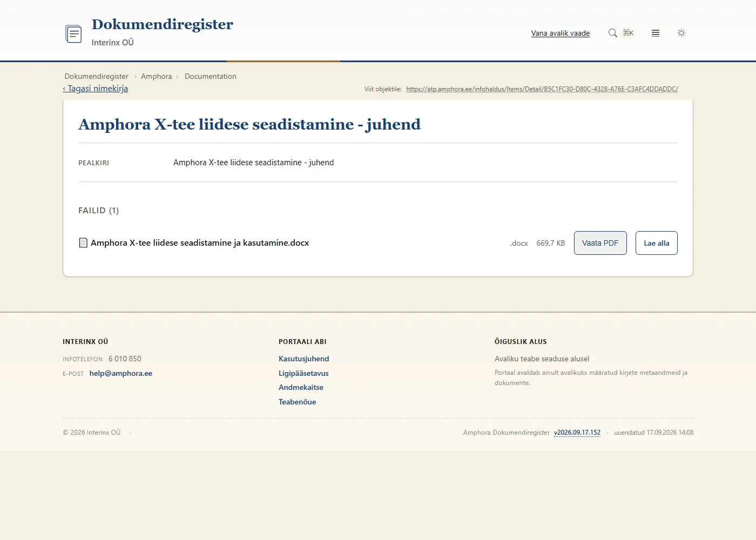The height and width of the screenshot is (540, 756).
Task: Toggle light/dark theme sun icon
Action: (681, 33)
